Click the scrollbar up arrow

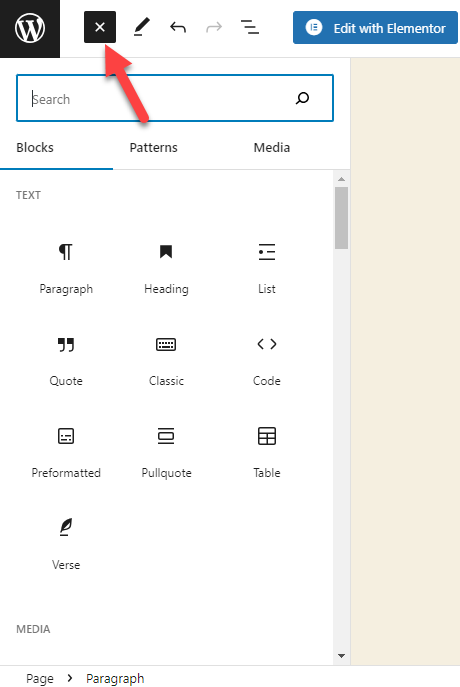pos(341,179)
